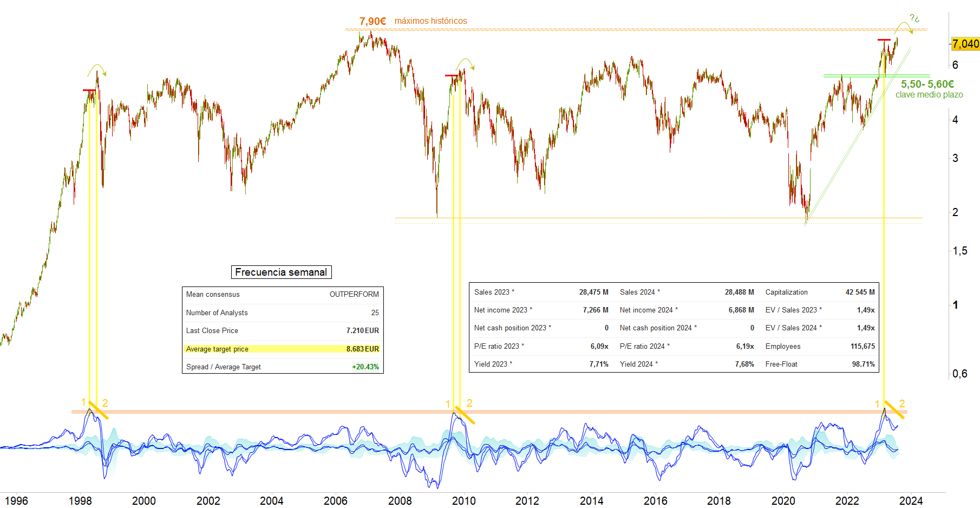Screen dimensions: 980x508
Task: Select the 6,868 M net income value
Action: pos(741,310)
